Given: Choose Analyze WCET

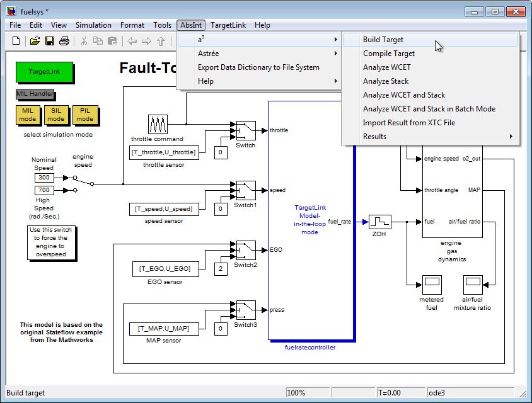Looking at the screenshot, I should coord(431,67).
